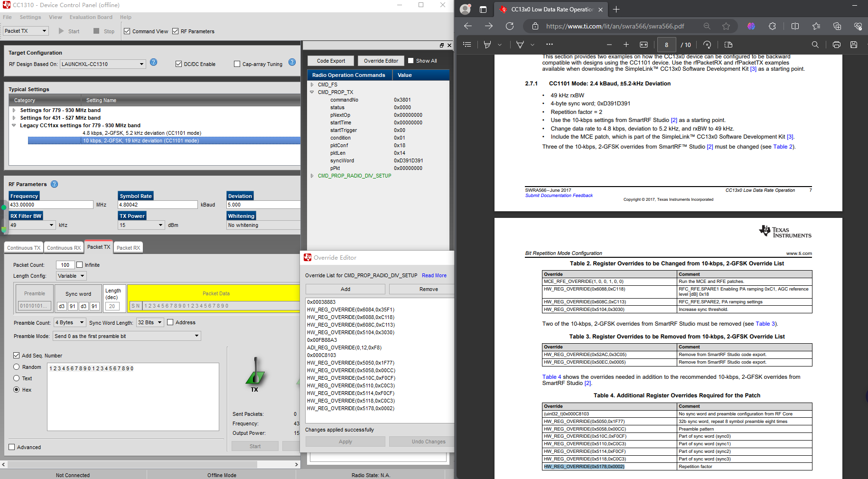Select Random packet data option
868x479 pixels.
17,367
